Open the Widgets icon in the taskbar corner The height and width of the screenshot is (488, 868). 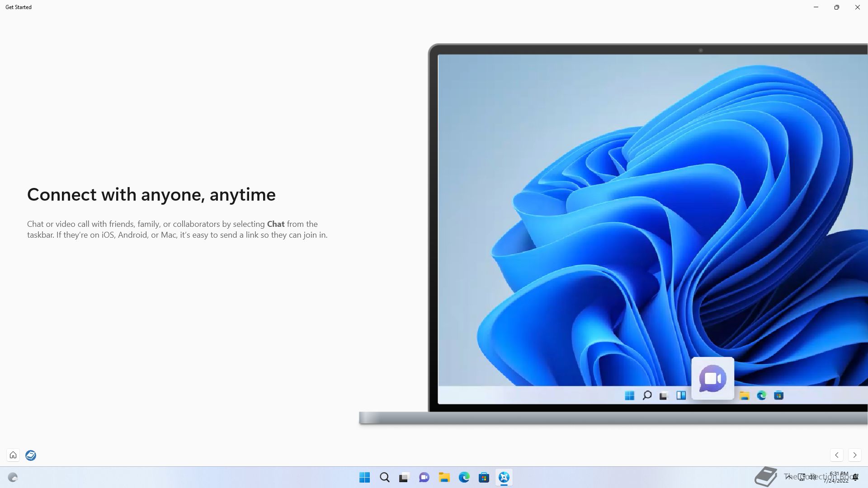(x=13, y=477)
